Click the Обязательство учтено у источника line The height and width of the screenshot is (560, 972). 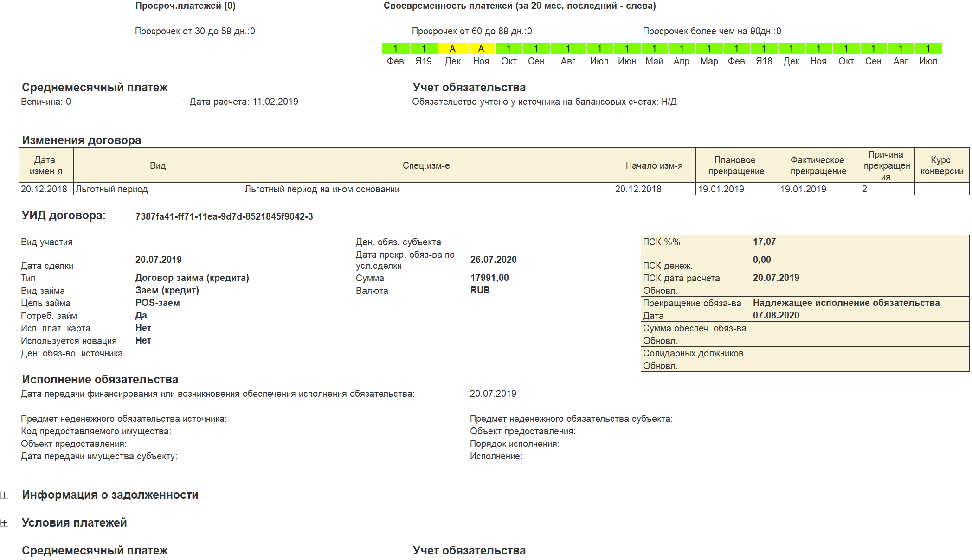(x=544, y=102)
